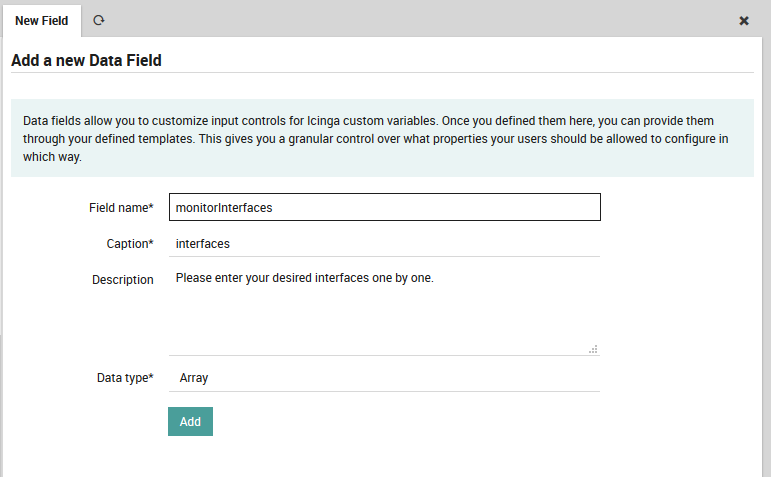Place cursor in the 'monitorInterfaces' text
771x477 pixels.
[224, 207]
